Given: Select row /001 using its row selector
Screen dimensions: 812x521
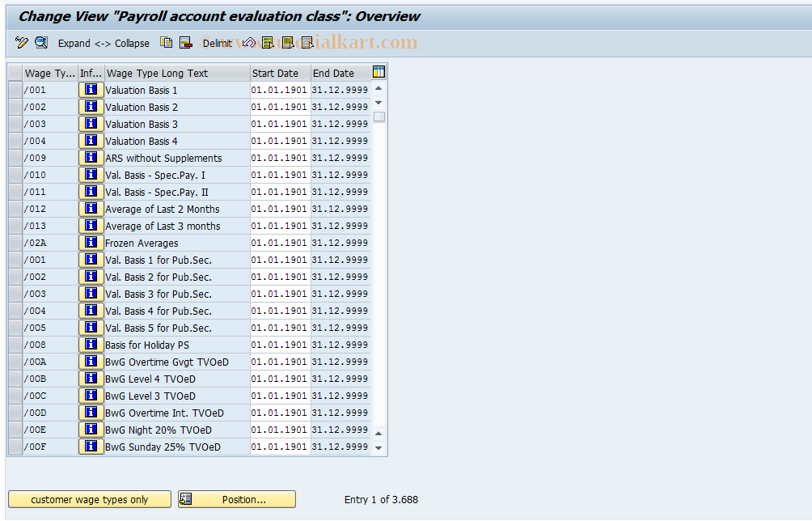Looking at the screenshot, I should click(x=15, y=90).
